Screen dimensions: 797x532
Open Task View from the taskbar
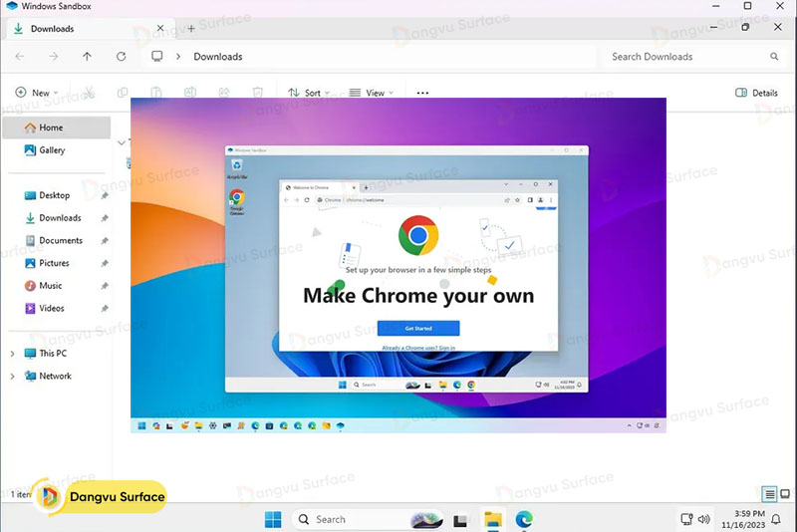click(460, 520)
